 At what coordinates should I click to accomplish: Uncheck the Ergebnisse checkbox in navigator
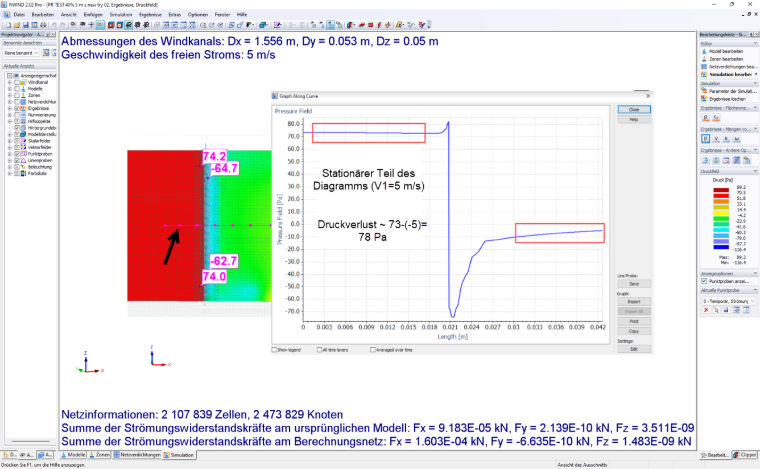[x=17, y=109]
